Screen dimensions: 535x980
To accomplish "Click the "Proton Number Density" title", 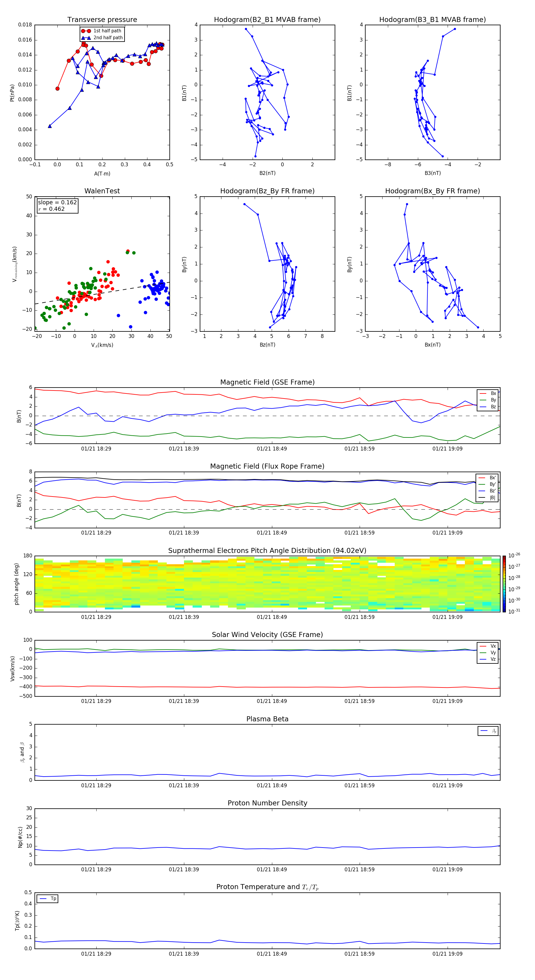I will (x=267, y=803).
